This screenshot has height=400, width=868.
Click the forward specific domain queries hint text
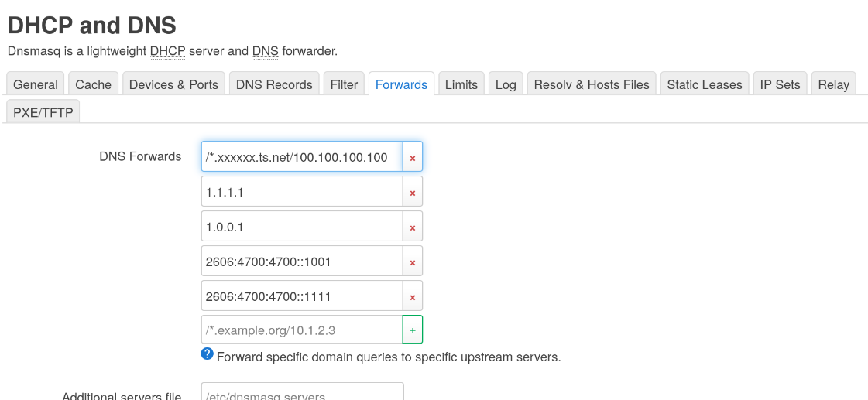tap(389, 357)
